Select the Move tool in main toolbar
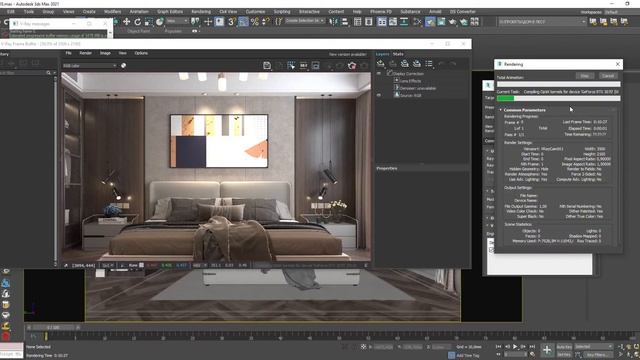This screenshot has height=360, width=640. [127, 22]
